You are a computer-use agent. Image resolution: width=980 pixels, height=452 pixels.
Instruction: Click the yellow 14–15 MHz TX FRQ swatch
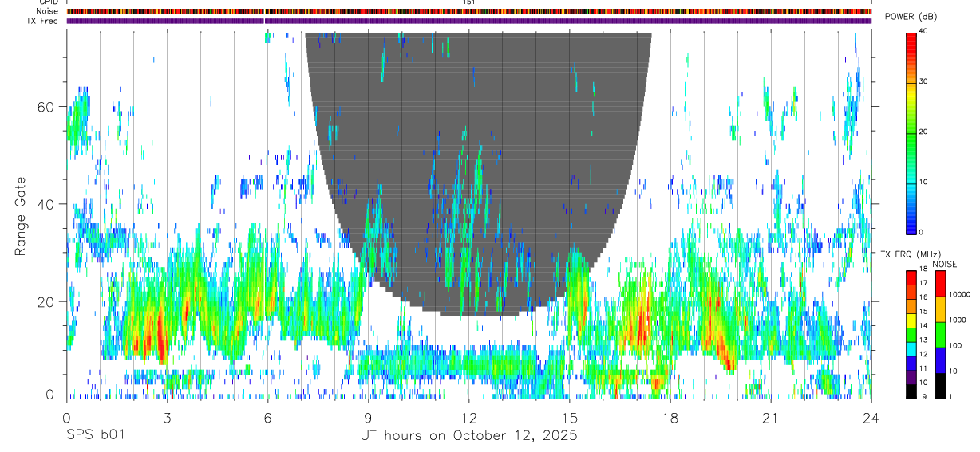pyautogui.click(x=911, y=320)
